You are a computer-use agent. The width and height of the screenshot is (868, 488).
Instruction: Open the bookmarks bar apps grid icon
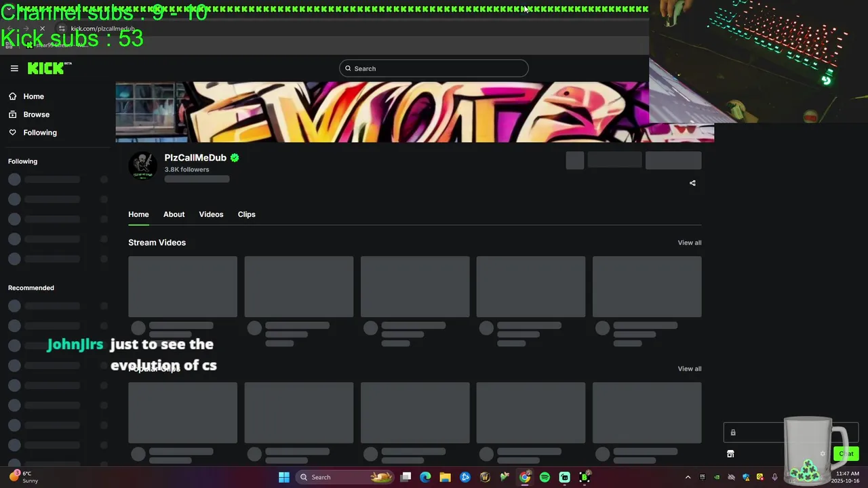click(9, 45)
